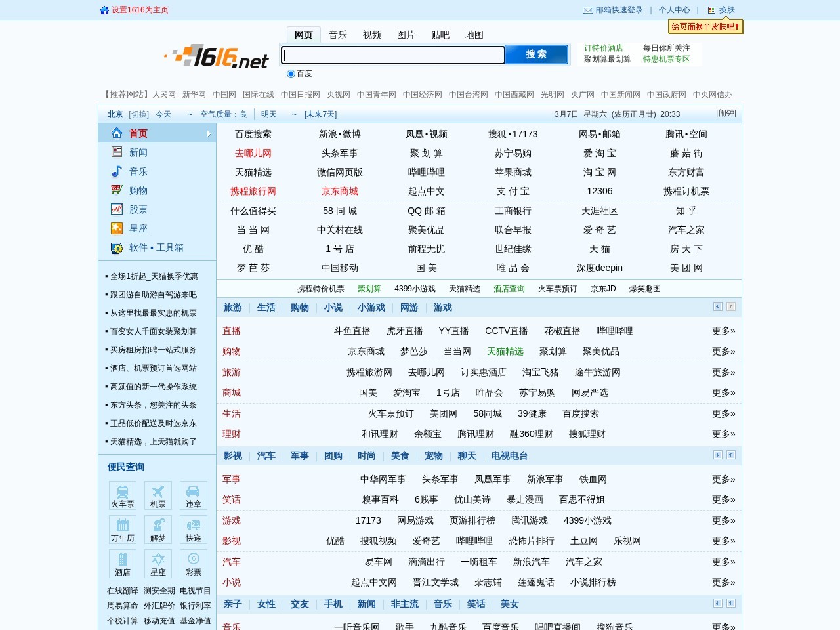
Task: Expand the 首页 submenu arrow
Action: (210, 133)
